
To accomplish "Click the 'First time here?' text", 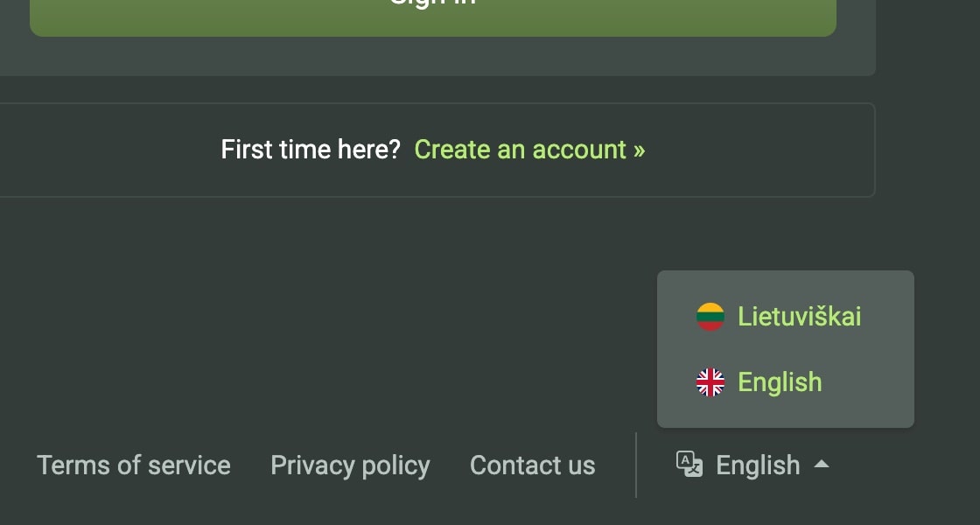I will pyautogui.click(x=310, y=150).
